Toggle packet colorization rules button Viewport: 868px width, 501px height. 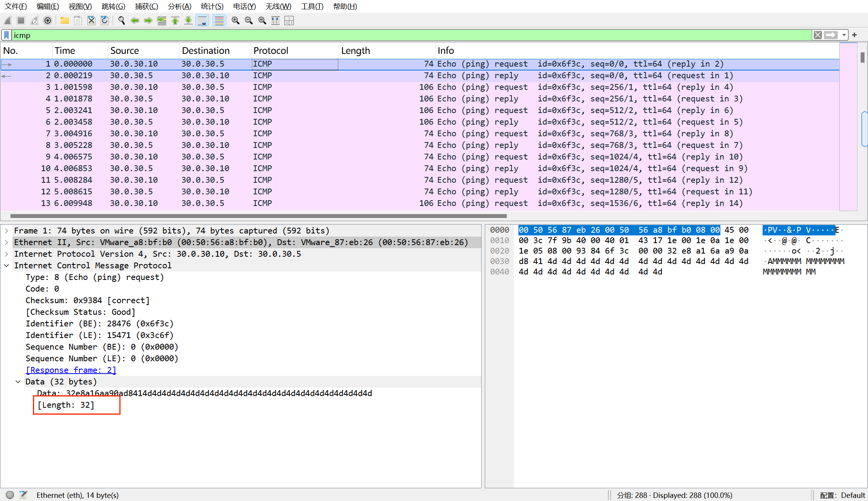pos(219,21)
